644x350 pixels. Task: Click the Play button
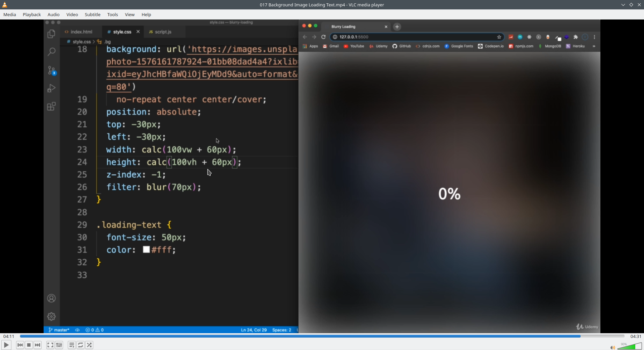tap(6, 345)
